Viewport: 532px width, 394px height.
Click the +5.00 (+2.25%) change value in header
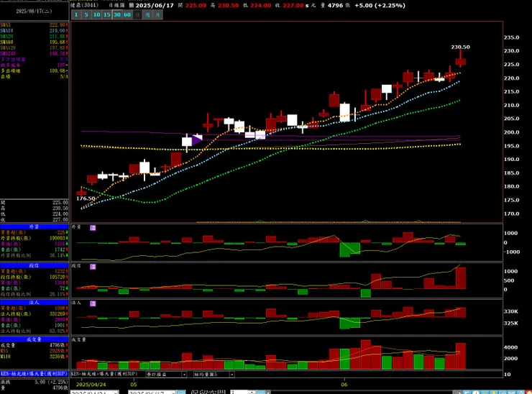point(380,6)
